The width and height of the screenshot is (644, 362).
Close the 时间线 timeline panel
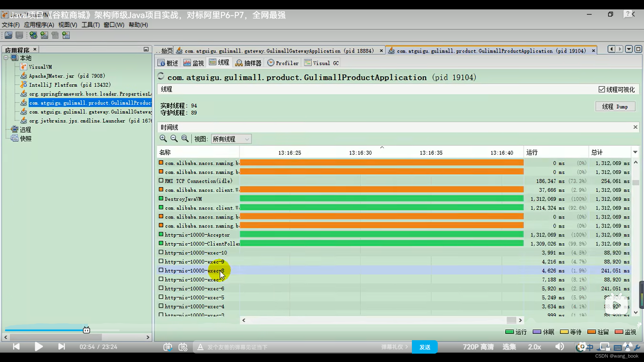click(635, 127)
